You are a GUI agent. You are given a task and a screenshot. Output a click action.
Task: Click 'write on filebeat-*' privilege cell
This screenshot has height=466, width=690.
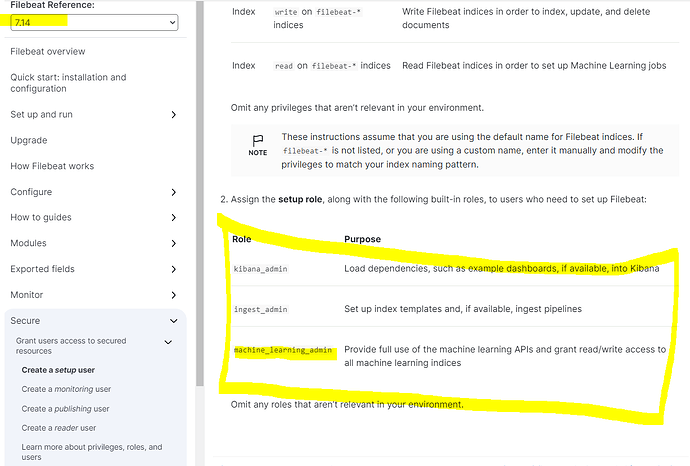click(317, 18)
